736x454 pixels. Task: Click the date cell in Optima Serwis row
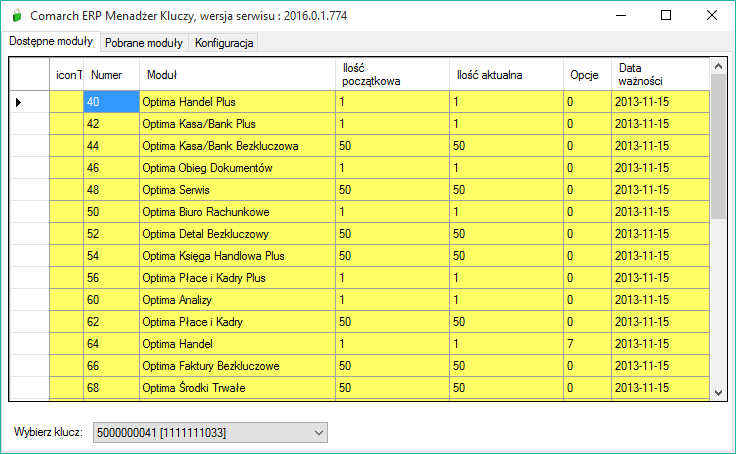click(x=660, y=190)
